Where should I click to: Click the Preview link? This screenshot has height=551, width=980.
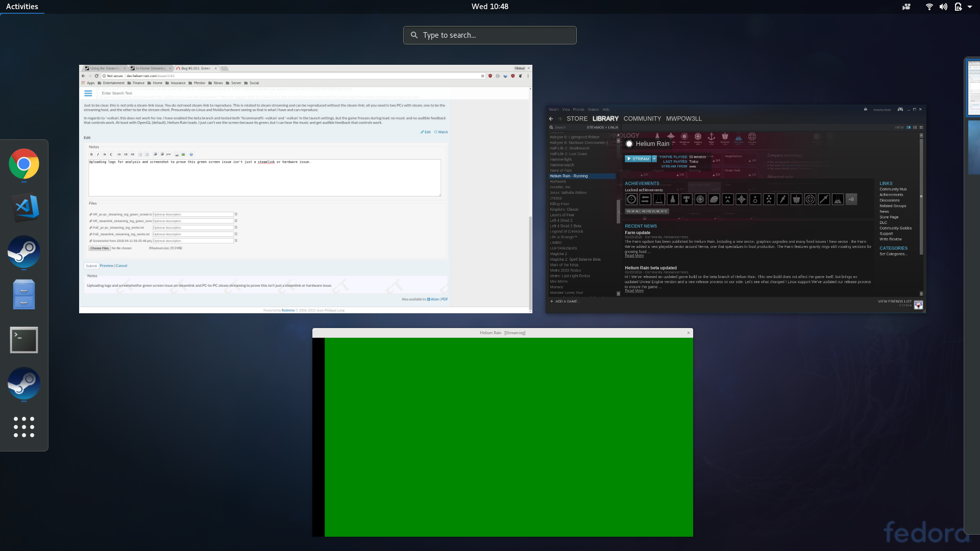tap(107, 266)
